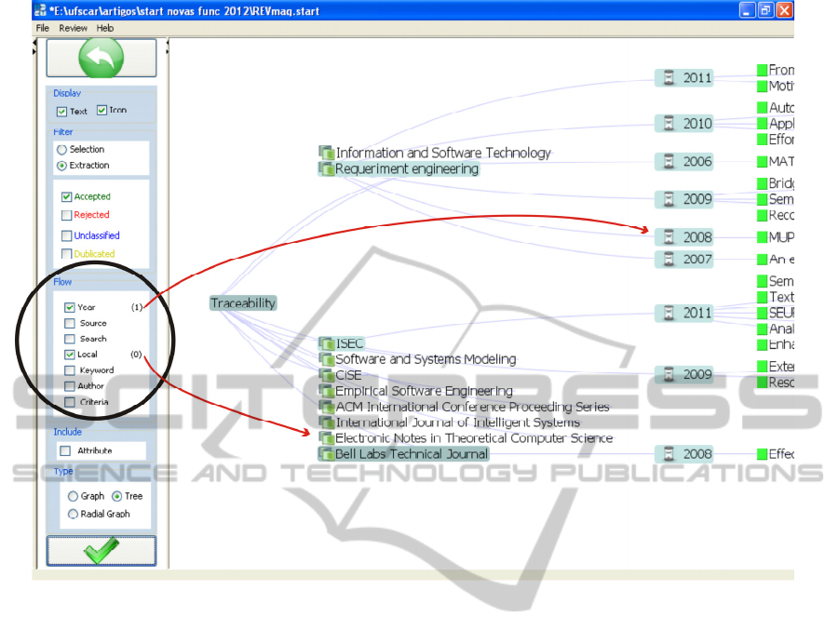Click the Empirical Software Engineering node
The width and height of the screenshot is (839, 644).
(424, 391)
